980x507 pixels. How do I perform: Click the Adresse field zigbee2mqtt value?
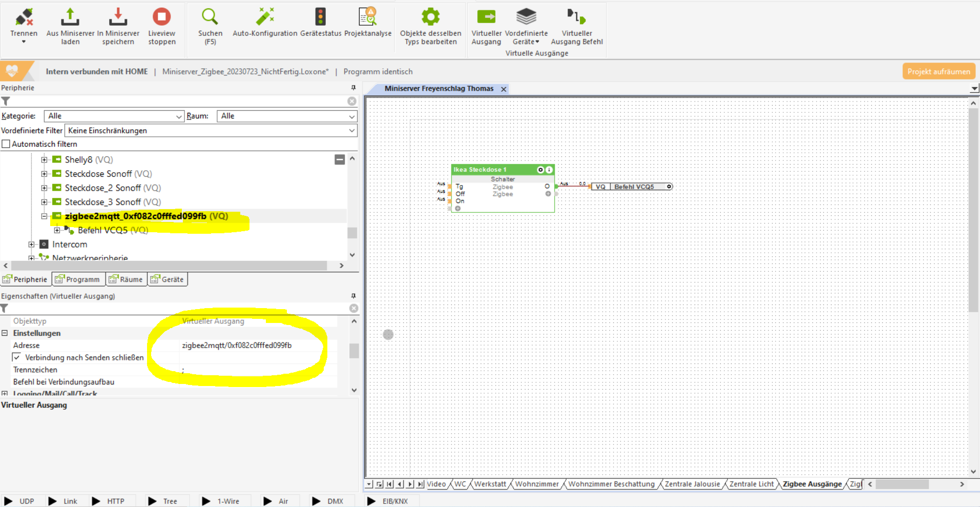(x=237, y=346)
